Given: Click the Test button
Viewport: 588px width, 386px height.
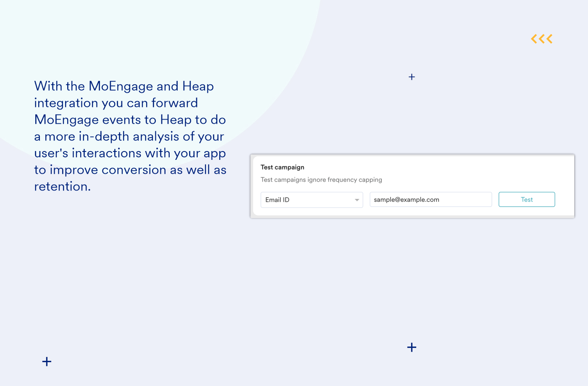Looking at the screenshot, I should tap(527, 199).
